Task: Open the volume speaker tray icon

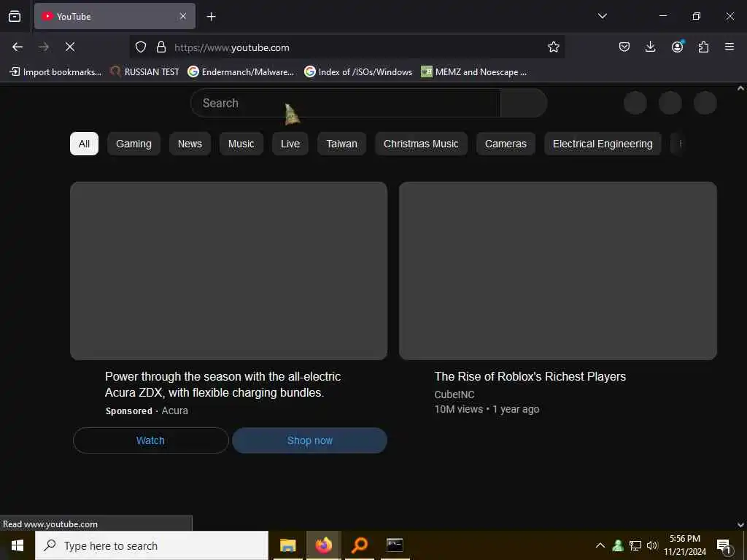Action: (651, 545)
